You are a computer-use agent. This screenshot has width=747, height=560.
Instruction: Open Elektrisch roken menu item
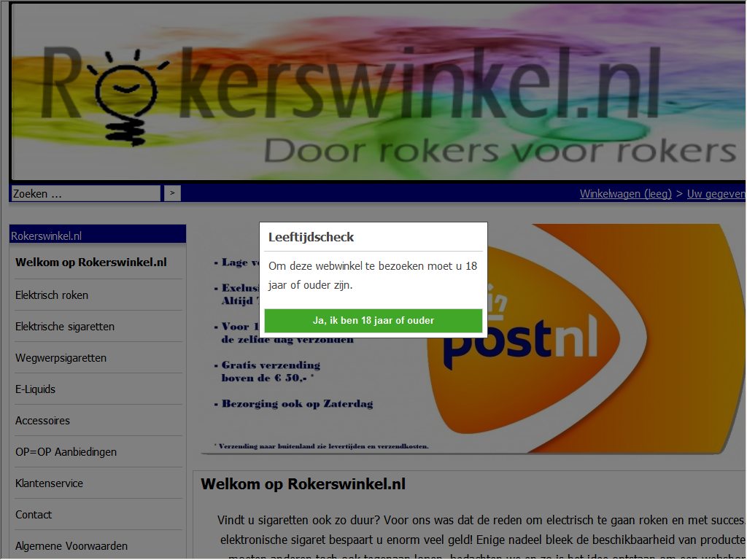coord(52,295)
